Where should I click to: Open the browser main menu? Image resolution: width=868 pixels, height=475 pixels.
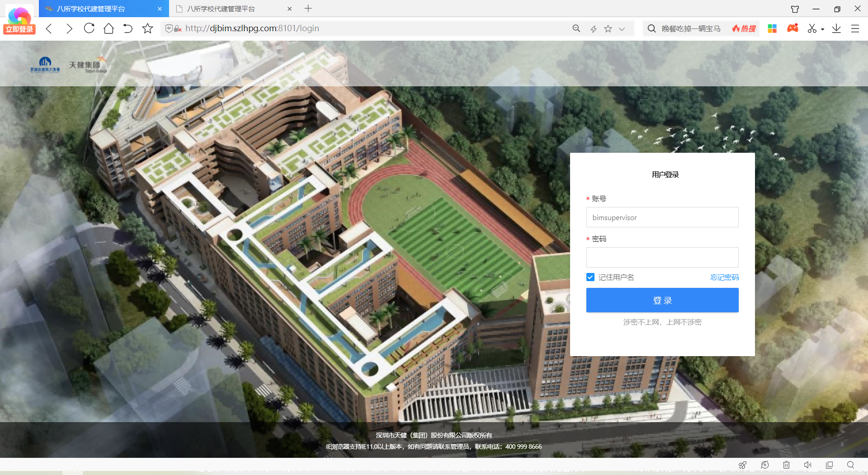(x=855, y=28)
